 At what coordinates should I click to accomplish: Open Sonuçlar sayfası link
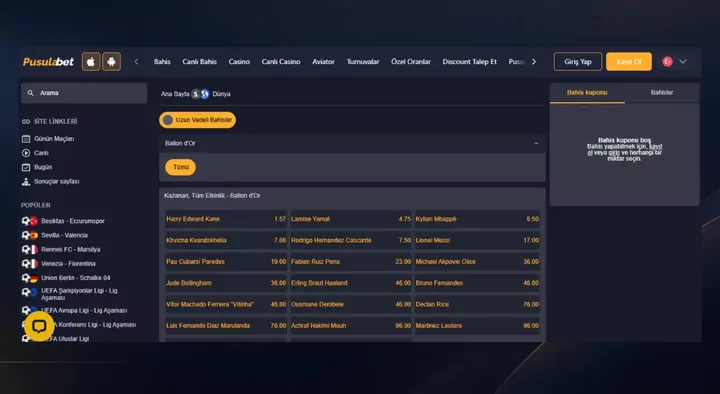point(56,181)
